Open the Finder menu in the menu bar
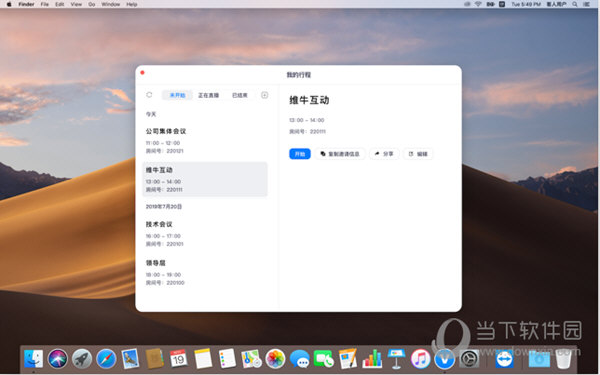 (26, 4)
